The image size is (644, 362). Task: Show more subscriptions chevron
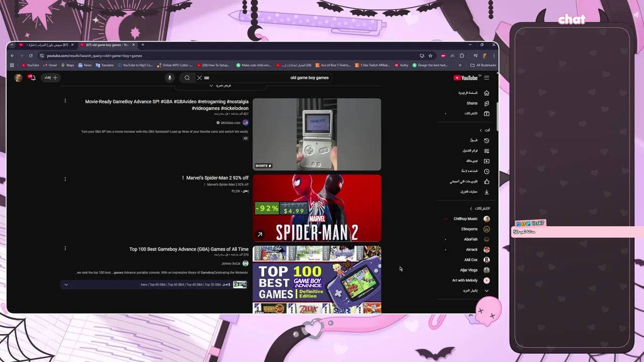tap(487, 291)
